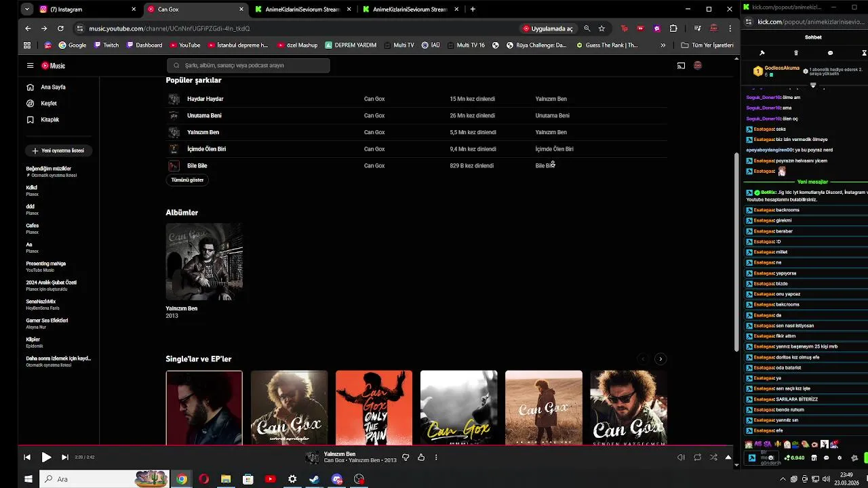Skip to the previous track
The height and width of the screenshot is (488, 868).
pyautogui.click(x=27, y=457)
